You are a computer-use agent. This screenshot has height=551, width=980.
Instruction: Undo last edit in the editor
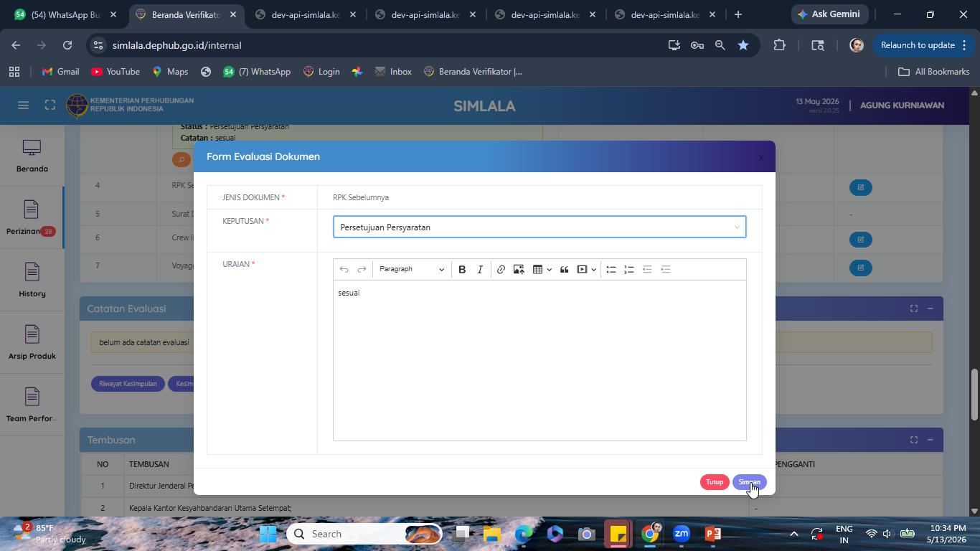pyautogui.click(x=344, y=269)
